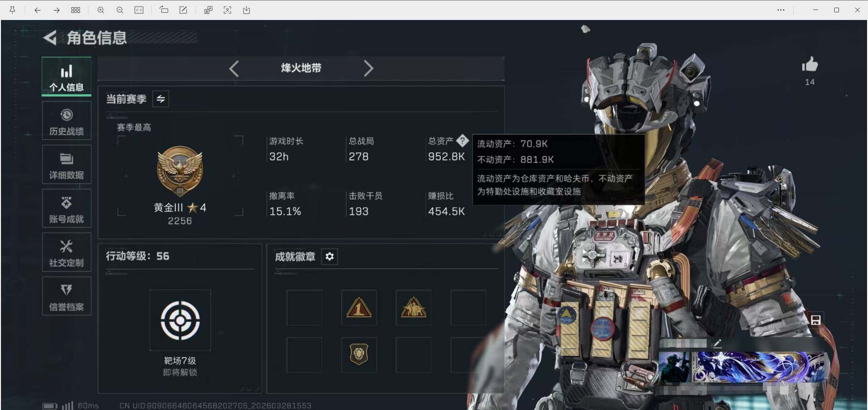Image resolution: width=868 pixels, height=410 pixels.
Task: Open the thumbnail grid view
Action: pos(76,10)
